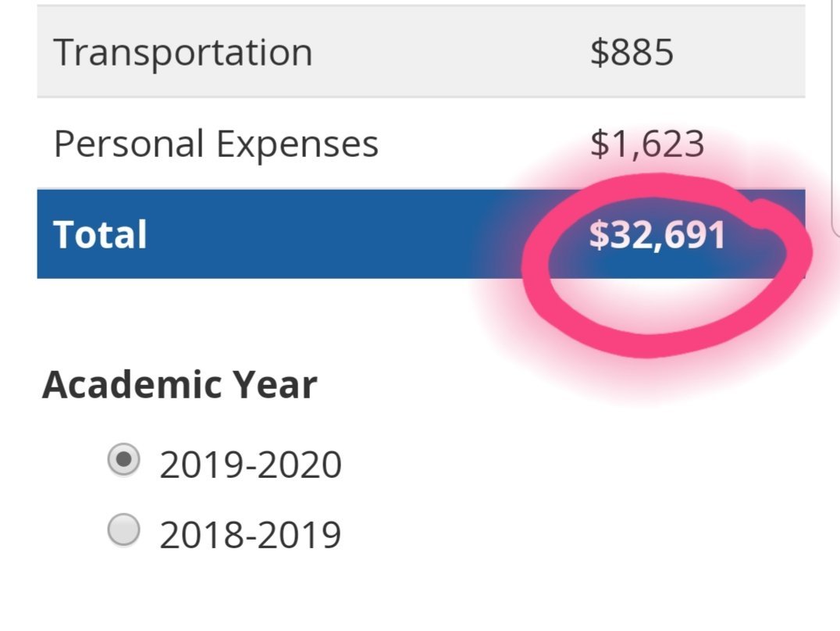The height and width of the screenshot is (631, 840).
Task: Click the $1,623 personal expenses amount
Action: [x=646, y=144]
